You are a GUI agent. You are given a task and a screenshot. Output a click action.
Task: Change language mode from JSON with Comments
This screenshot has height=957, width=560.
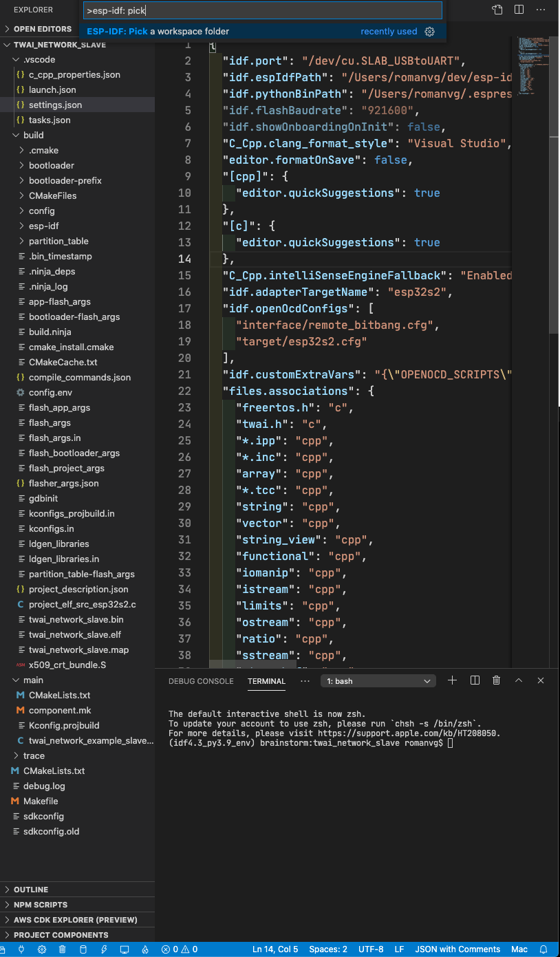457,949
